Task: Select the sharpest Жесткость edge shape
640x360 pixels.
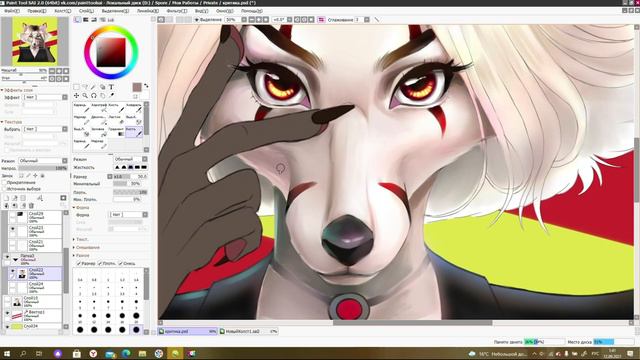Action: pos(144,167)
